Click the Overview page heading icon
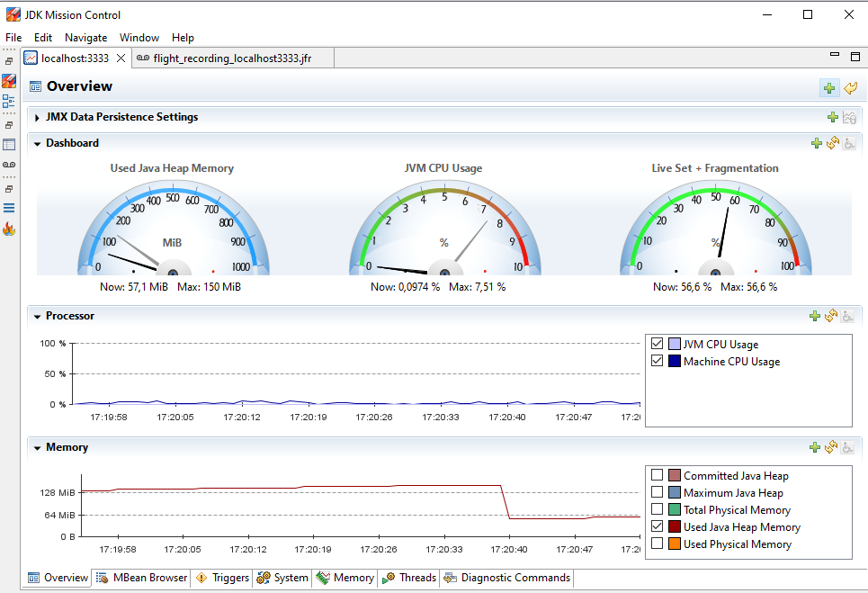This screenshot has height=593, width=868. tap(35, 86)
